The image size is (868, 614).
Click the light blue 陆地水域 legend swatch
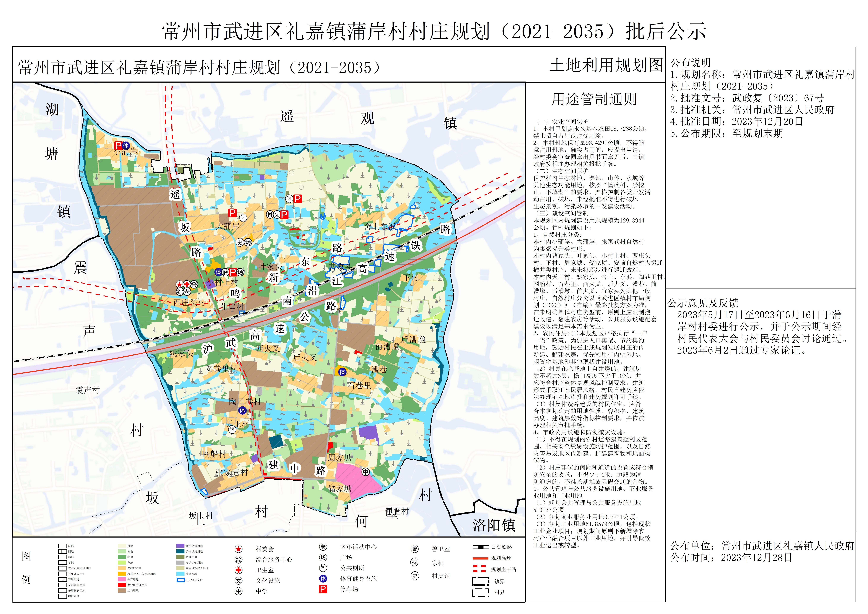coord(180,574)
